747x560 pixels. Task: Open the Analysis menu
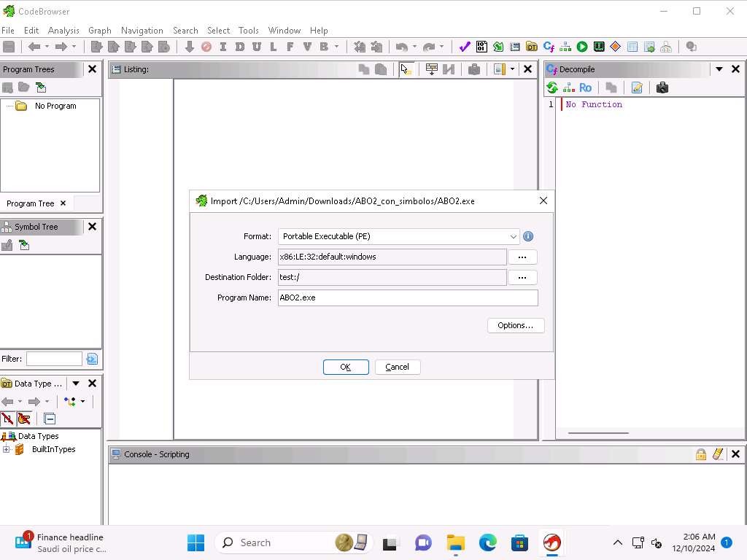(x=63, y=31)
